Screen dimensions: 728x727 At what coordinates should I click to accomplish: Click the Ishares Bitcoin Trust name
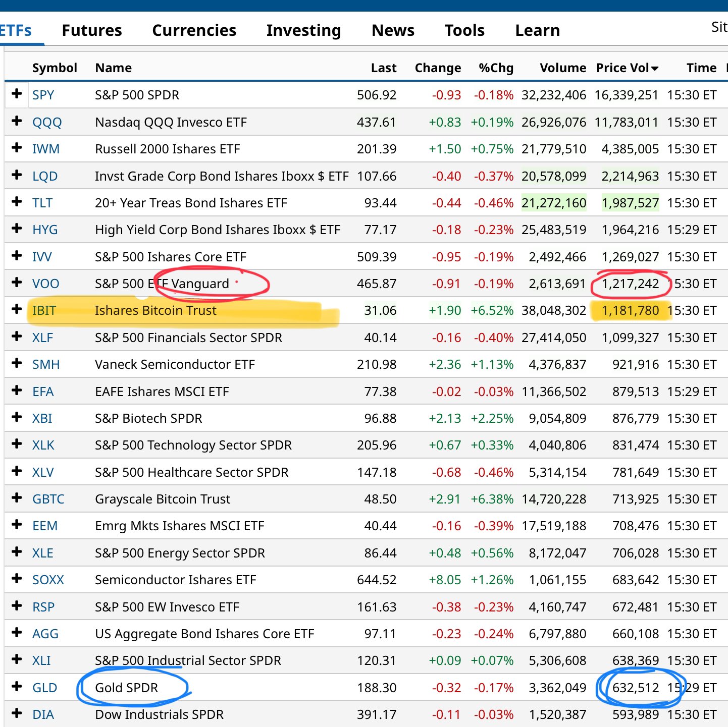155,310
